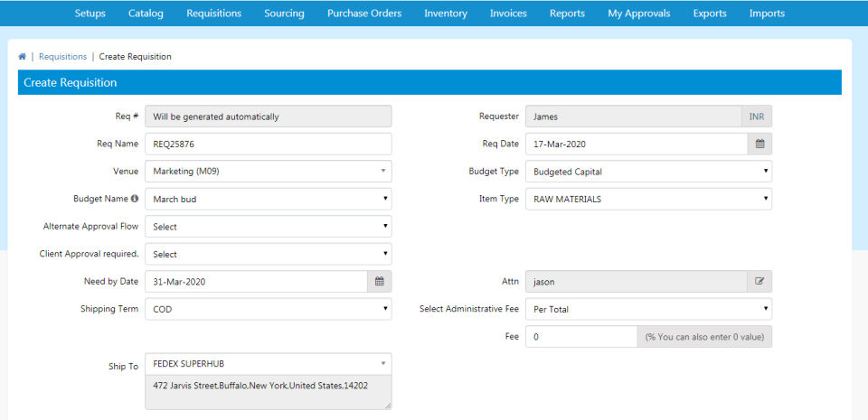Viewport: 868px width, 420px height.
Task: Expand the Venue dropdown
Action: coord(268,171)
